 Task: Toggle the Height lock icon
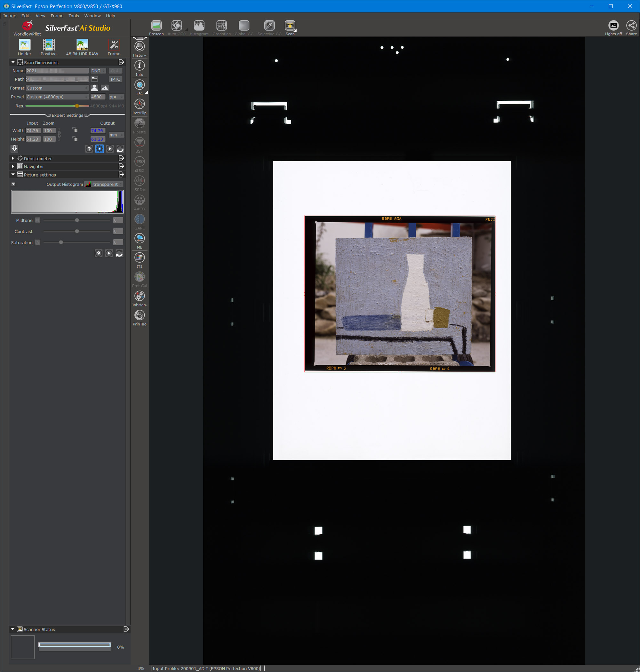pyautogui.click(x=75, y=139)
